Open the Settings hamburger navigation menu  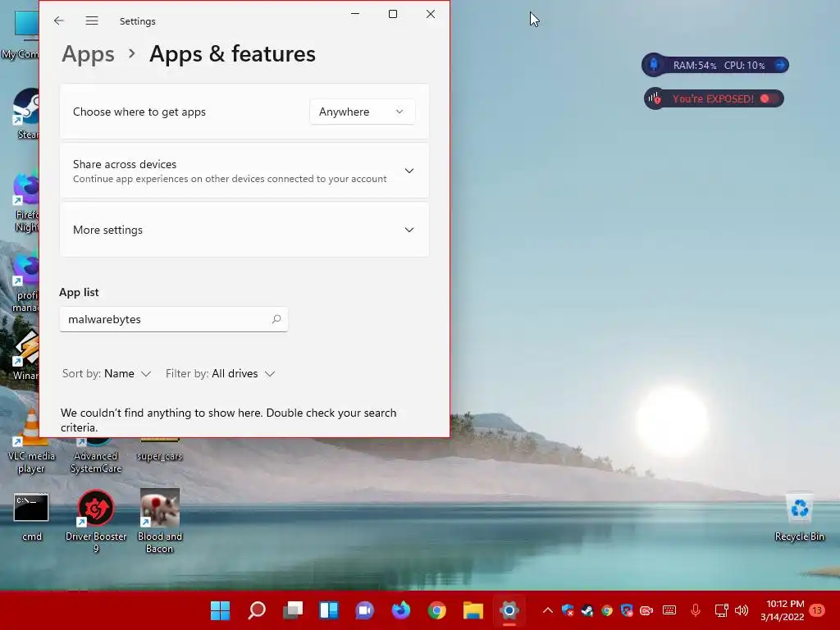click(92, 21)
